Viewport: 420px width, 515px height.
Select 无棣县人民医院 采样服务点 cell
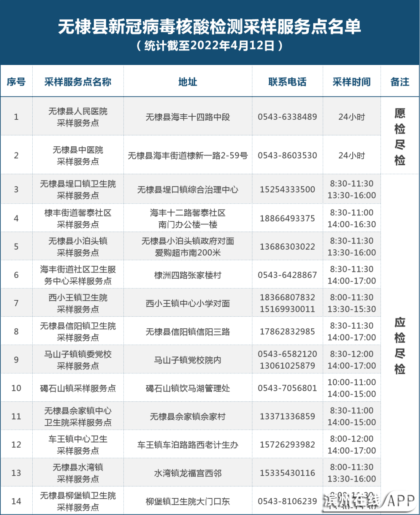pos(78,117)
